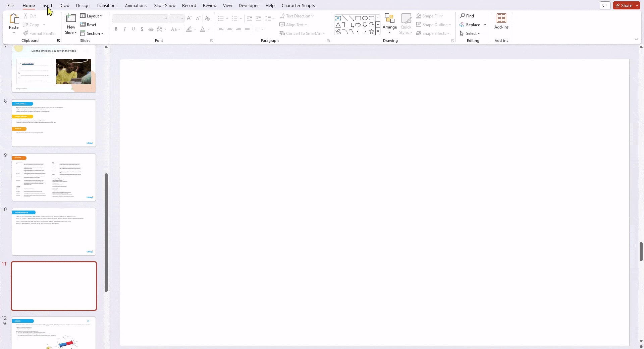Open the Review ribbon tab
Viewport: 644px width, 349px height.
tap(209, 5)
